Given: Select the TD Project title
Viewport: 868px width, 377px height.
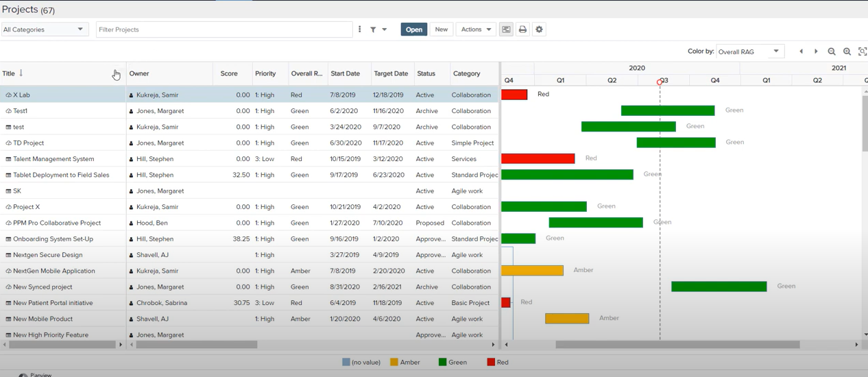Looking at the screenshot, I should coord(29,143).
